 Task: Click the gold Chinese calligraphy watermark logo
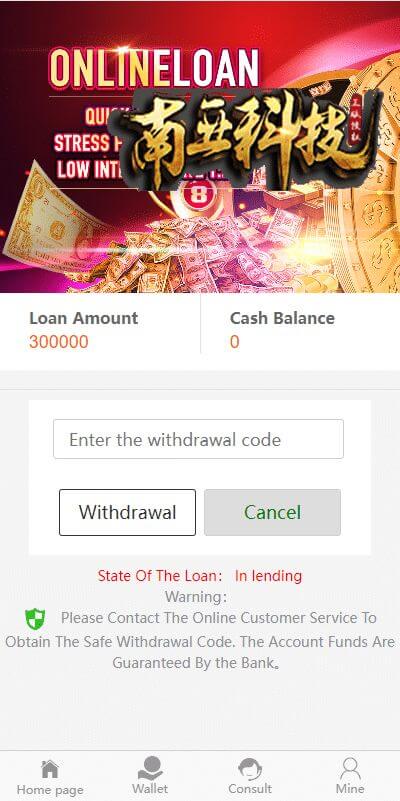tap(245, 138)
